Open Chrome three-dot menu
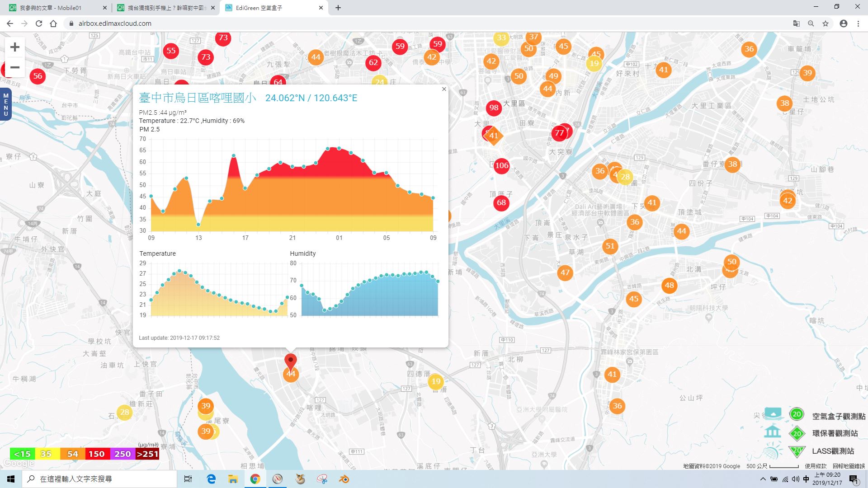 click(x=858, y=23)
